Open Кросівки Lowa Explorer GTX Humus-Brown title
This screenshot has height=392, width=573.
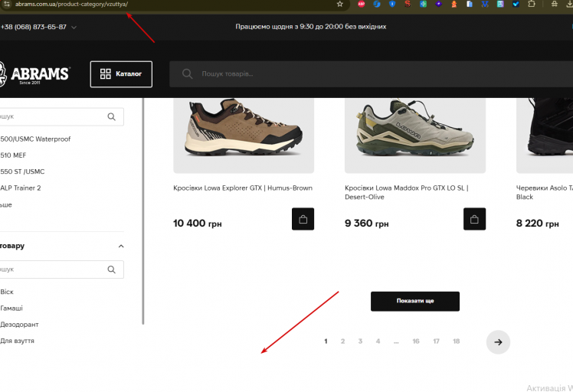(x=243, y=188)
